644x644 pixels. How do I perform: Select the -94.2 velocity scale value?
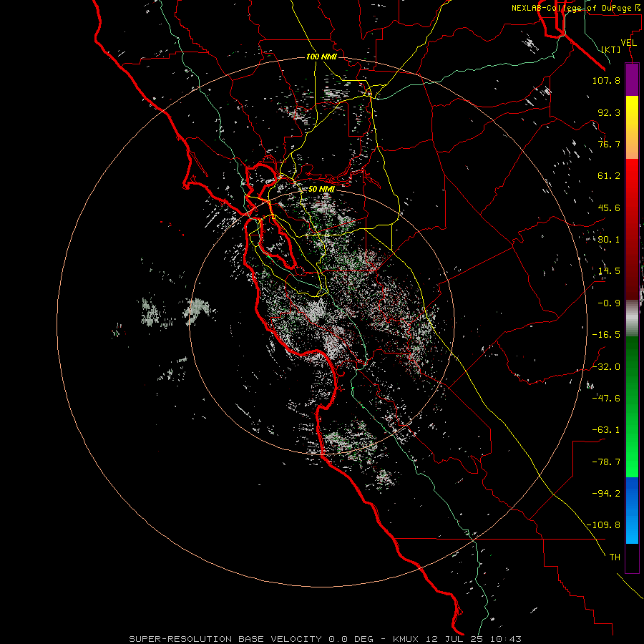pos(606,494)
